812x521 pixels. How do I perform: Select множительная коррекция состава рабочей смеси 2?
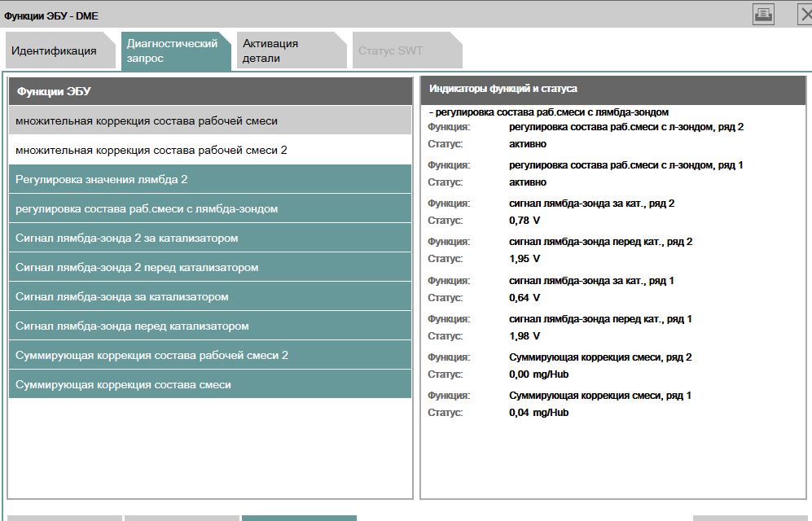pos(210,150)
